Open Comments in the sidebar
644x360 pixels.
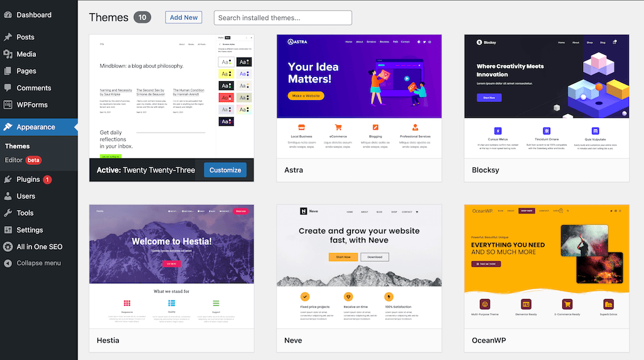coord(34,88)
